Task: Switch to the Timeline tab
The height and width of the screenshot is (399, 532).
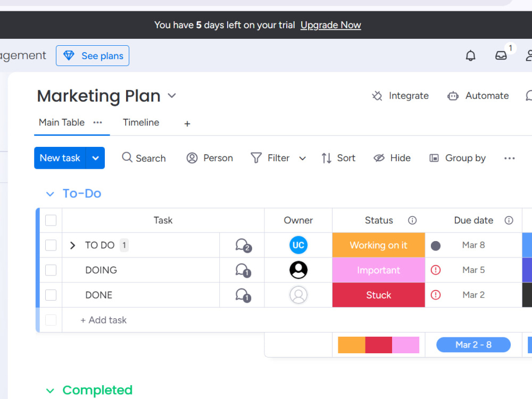Action: click(x=141, y=122)
